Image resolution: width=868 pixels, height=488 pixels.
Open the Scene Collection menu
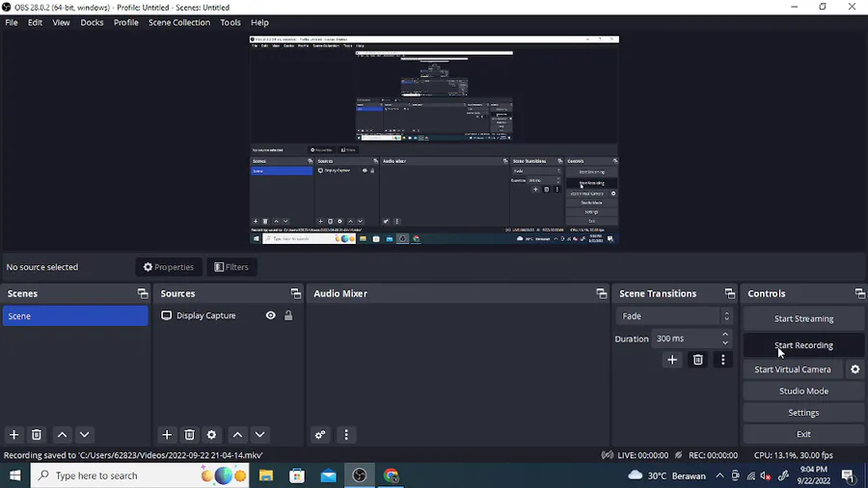click(179, 23)
